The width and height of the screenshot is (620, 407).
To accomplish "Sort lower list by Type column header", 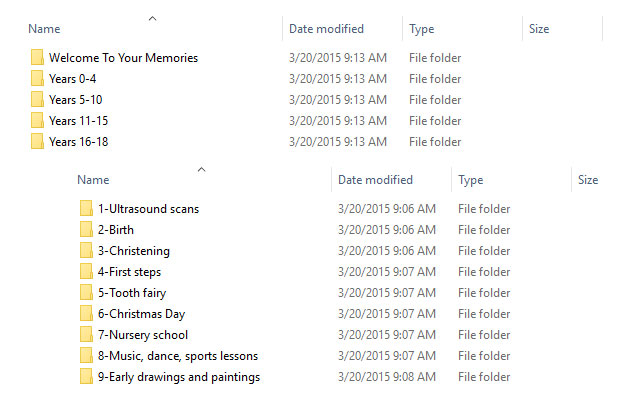I will tap(471, 180).
